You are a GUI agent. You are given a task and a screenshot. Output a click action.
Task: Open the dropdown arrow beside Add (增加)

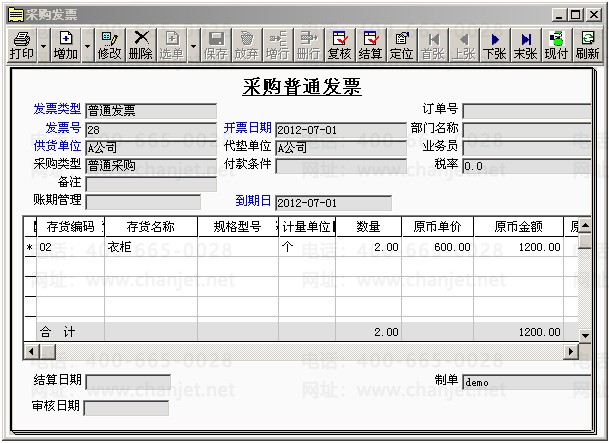(x=88, y=45)
